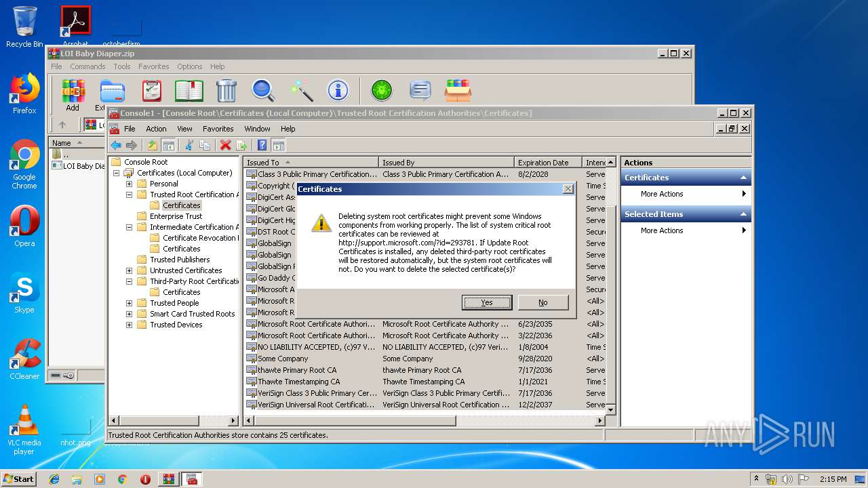This screenshot has width=868, height=488.
Task: Open WinRAR Commands menu
Action: (87, 66)
